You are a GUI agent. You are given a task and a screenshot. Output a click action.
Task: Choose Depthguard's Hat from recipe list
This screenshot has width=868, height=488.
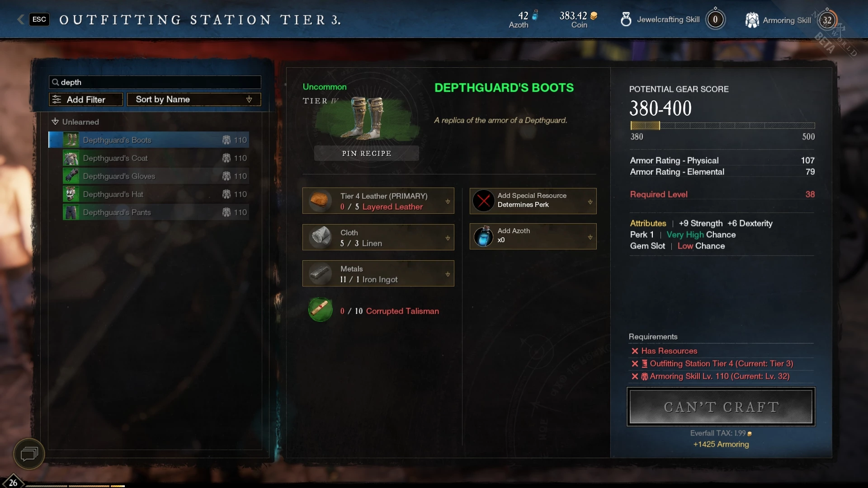(x=156, y=194)
